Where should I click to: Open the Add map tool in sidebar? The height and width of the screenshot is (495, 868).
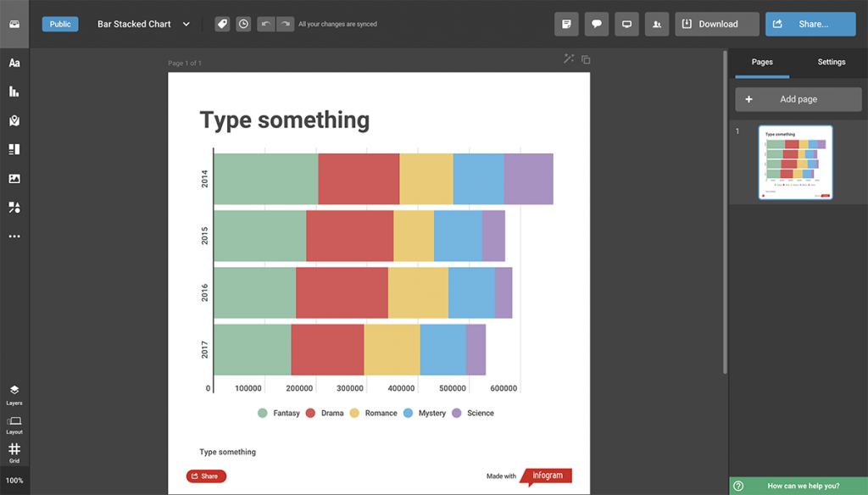(x=14, y=120)
